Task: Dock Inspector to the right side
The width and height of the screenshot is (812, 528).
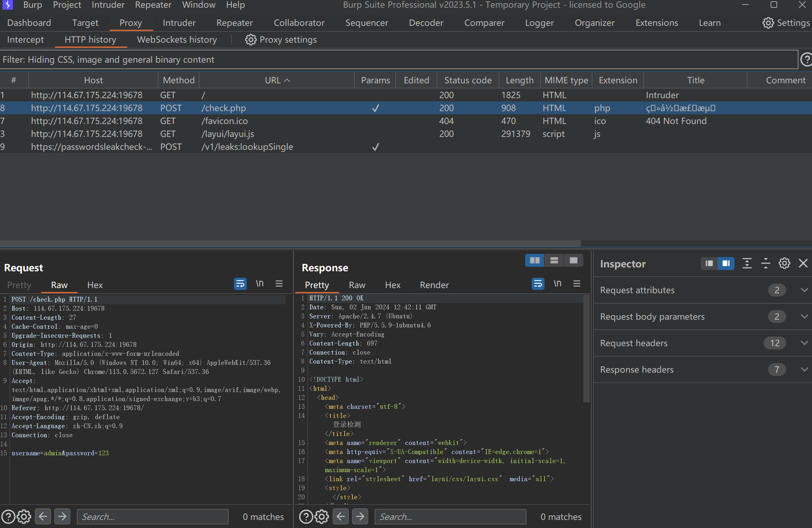Action: pyautogui.click(x=726, y=263)
